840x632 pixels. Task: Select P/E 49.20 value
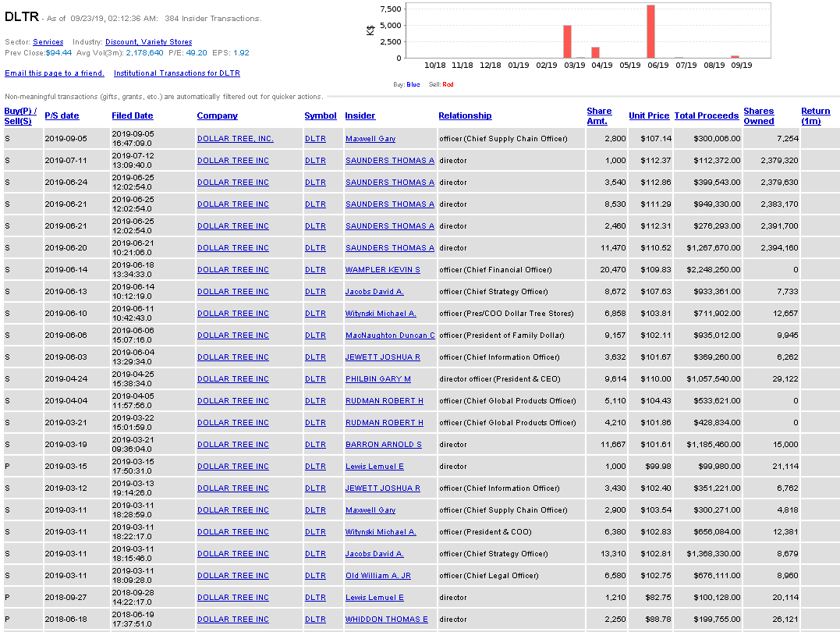pos(196,53)
